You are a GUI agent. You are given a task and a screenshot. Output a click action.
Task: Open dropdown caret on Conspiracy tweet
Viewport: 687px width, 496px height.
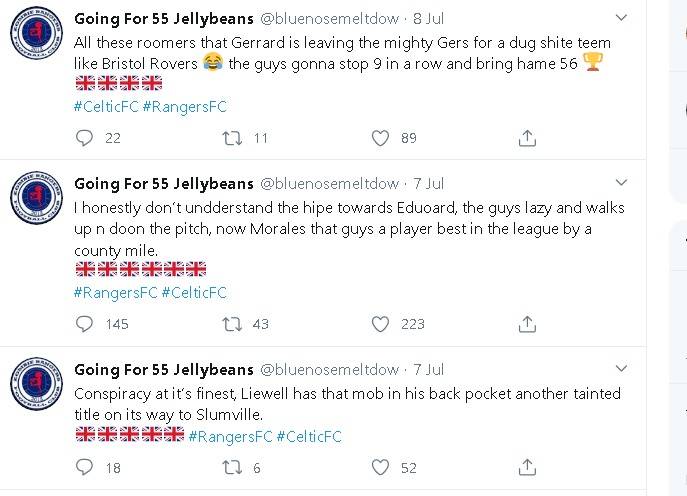point(621,369)
